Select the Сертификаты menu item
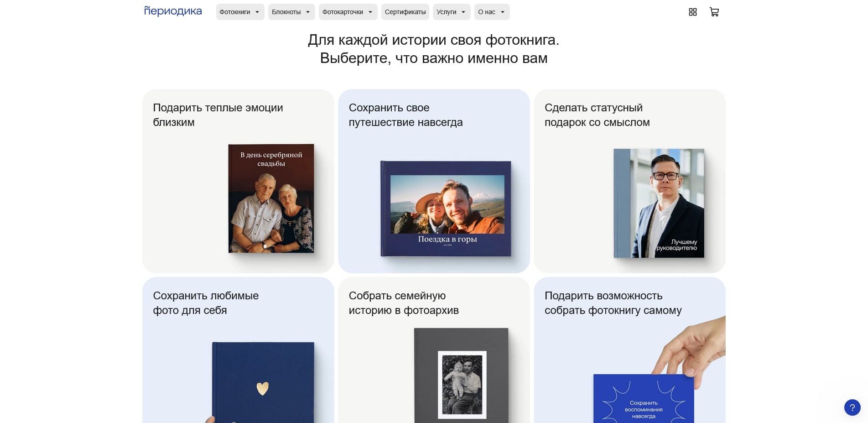This screenshot has width=868, height=423. (405, 12)
